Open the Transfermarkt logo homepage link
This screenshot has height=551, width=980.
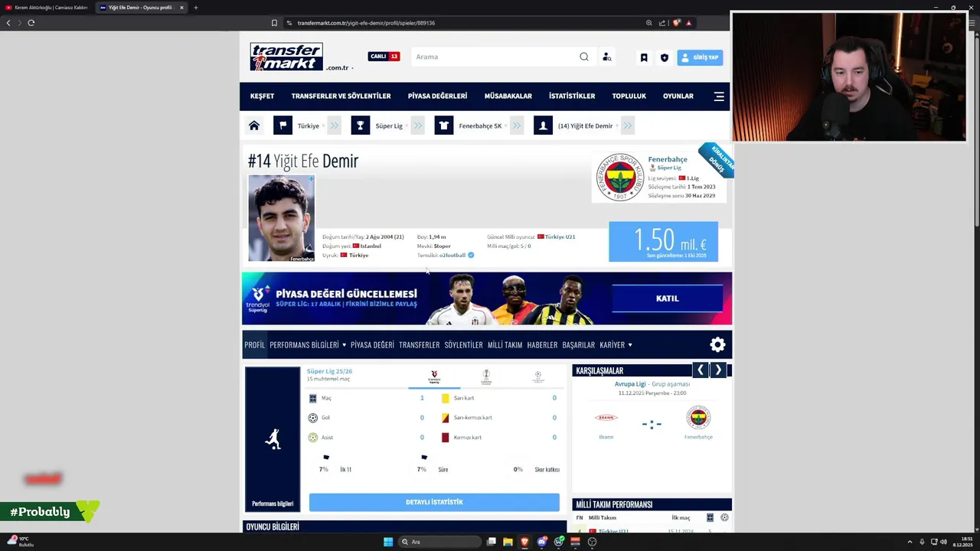click(286, 57)
